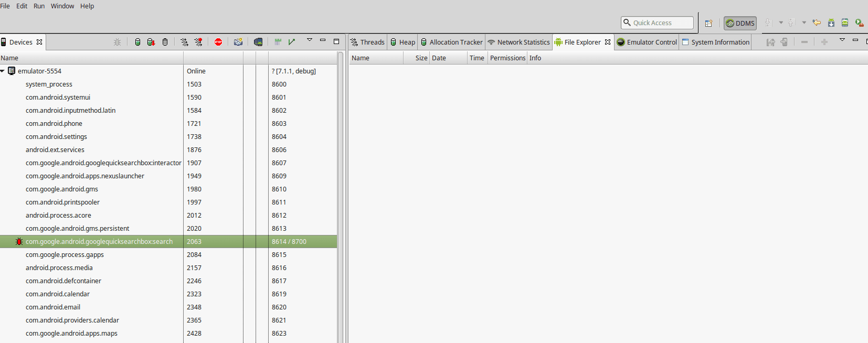Select the com.android.settings process
The width and height of the screenshot is (868, 343).
(x=168, y=136)
